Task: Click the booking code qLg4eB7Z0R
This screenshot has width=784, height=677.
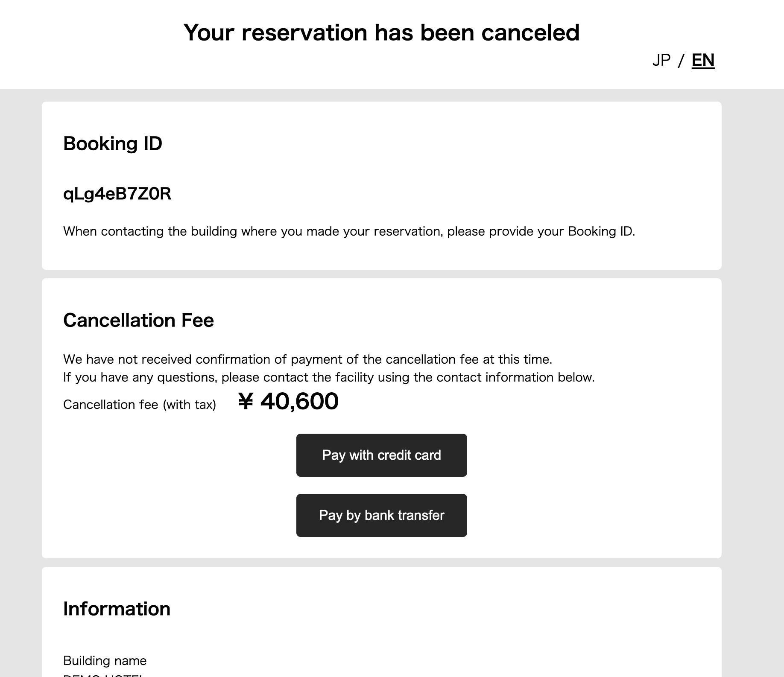Action: [x=117, y=194]
